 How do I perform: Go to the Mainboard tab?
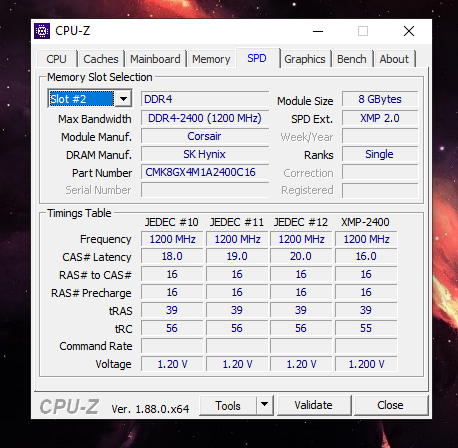(x=155, y=59)
